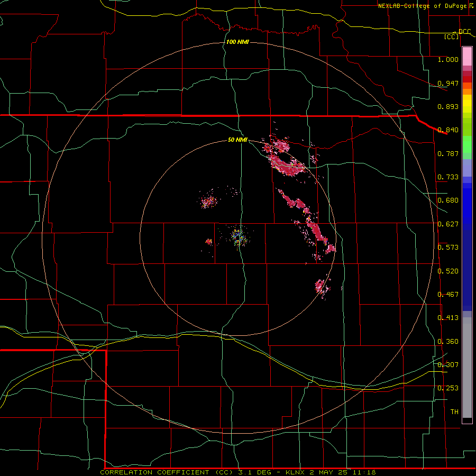Click the 0.840 scale value
476x476 pixels.
pyautogui.click(x=448, y=130)
